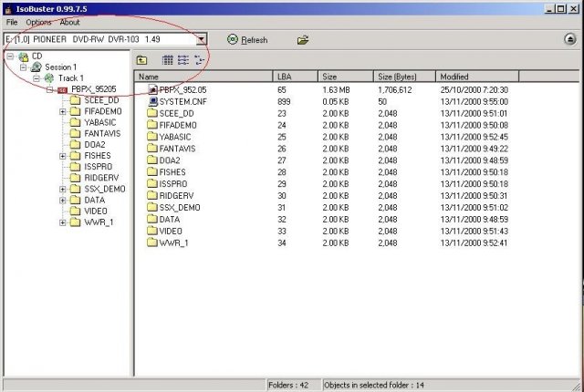Switch to large icons view
The image size is (584, 392).
tap(168, 60)
